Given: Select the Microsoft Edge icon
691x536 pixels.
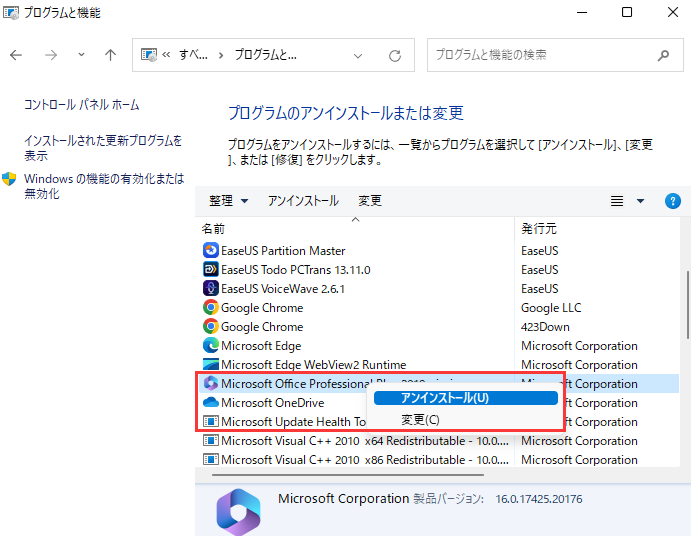Looking at the screenshot, I should pyautogui.click(x=211, y=345).
